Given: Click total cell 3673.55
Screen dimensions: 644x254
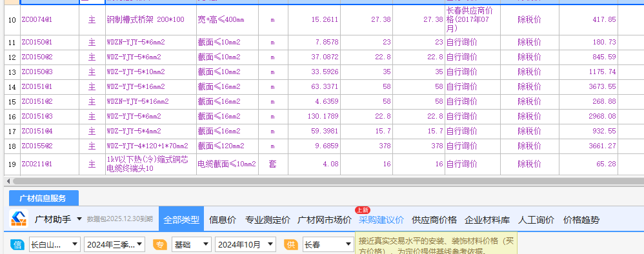Looking at the screenshot, I should pos(589,87).
